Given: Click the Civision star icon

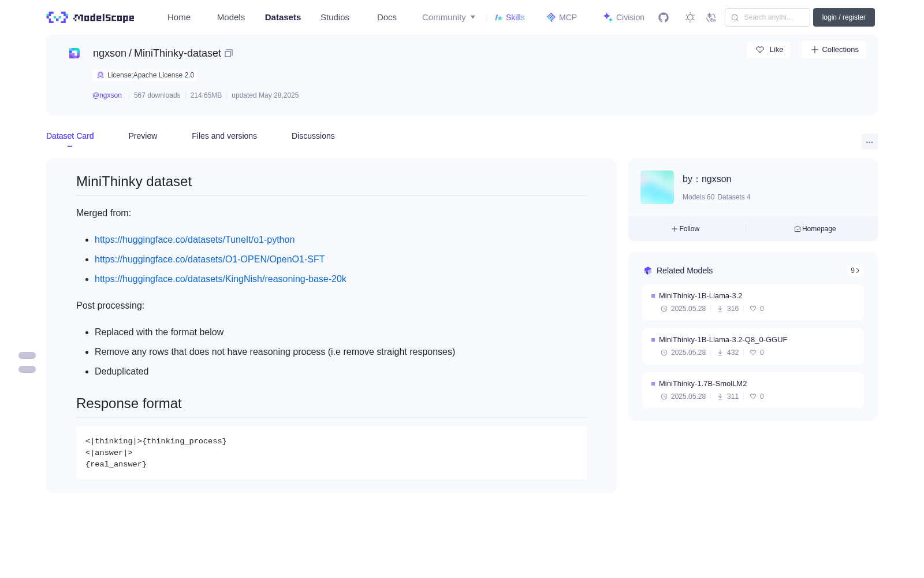Looking at the screenshot, I should click(x=608, y=17).
